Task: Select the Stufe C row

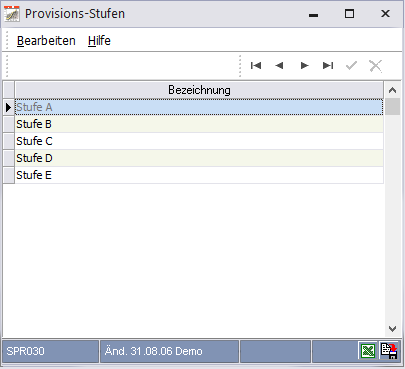Action: click(x=199, y=141)
